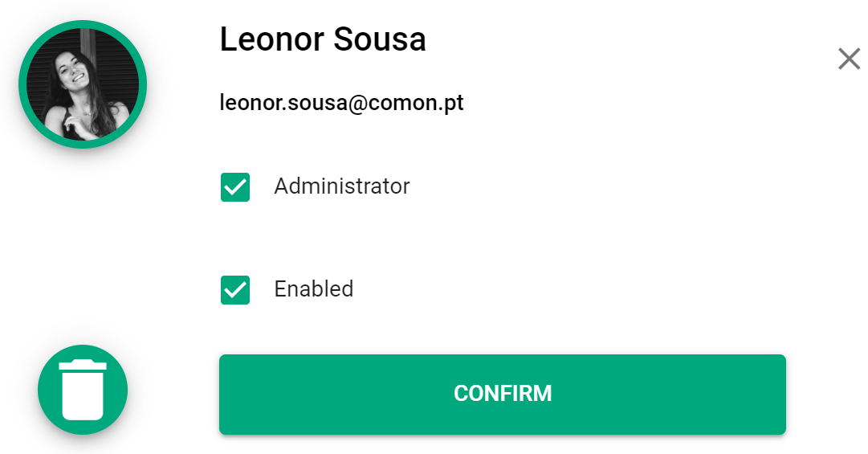Viewport: 868px width, 454px height.
Task: Delete this user via the bin button
Action: point(83,389)
